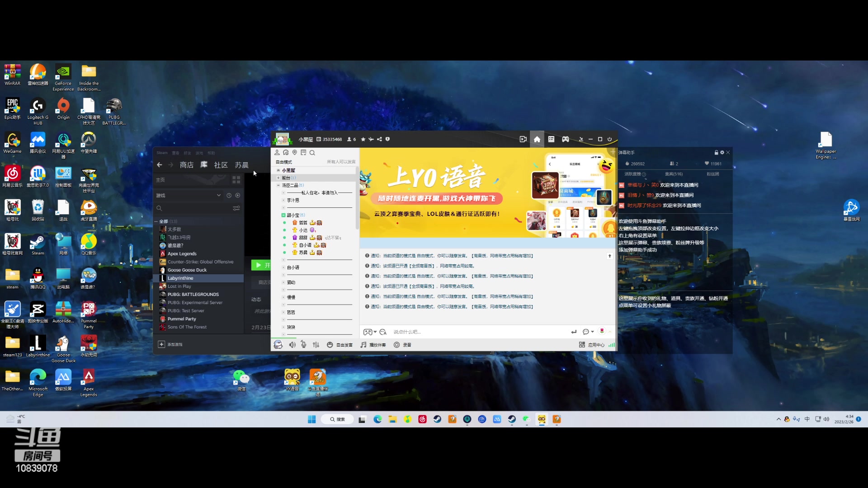Open 应用中心 in YY bottom bar
868x488 pixels.
pyautogui.click(x=592, y=345)
